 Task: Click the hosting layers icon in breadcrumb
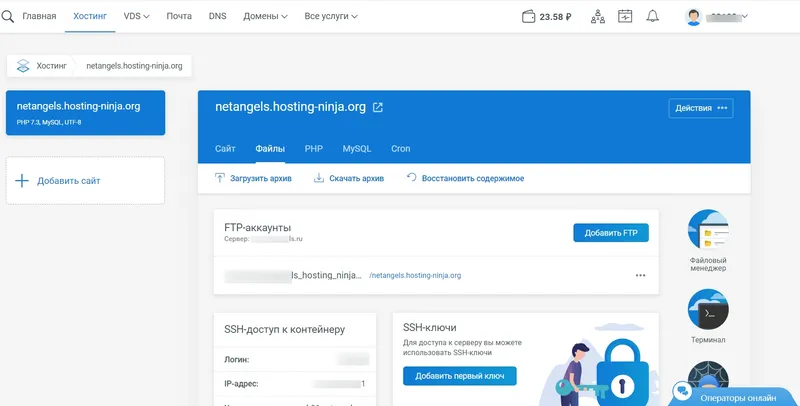[x=23, y=66]
